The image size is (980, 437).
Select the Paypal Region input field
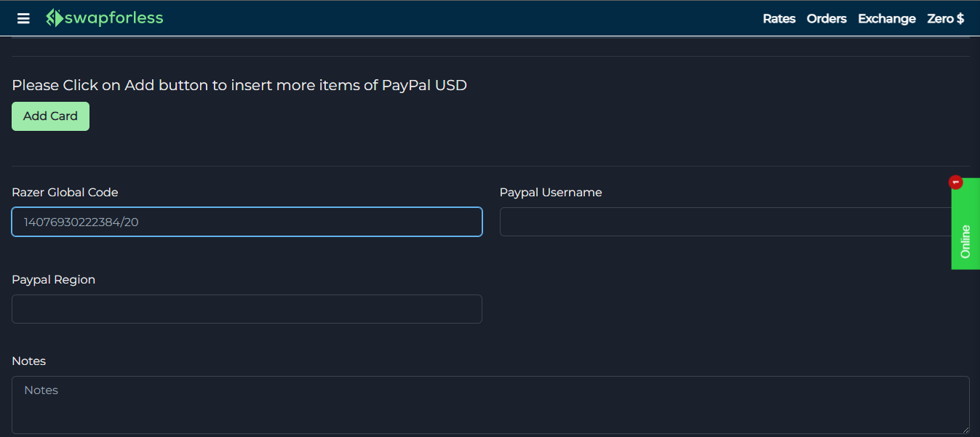coord(247,309)
